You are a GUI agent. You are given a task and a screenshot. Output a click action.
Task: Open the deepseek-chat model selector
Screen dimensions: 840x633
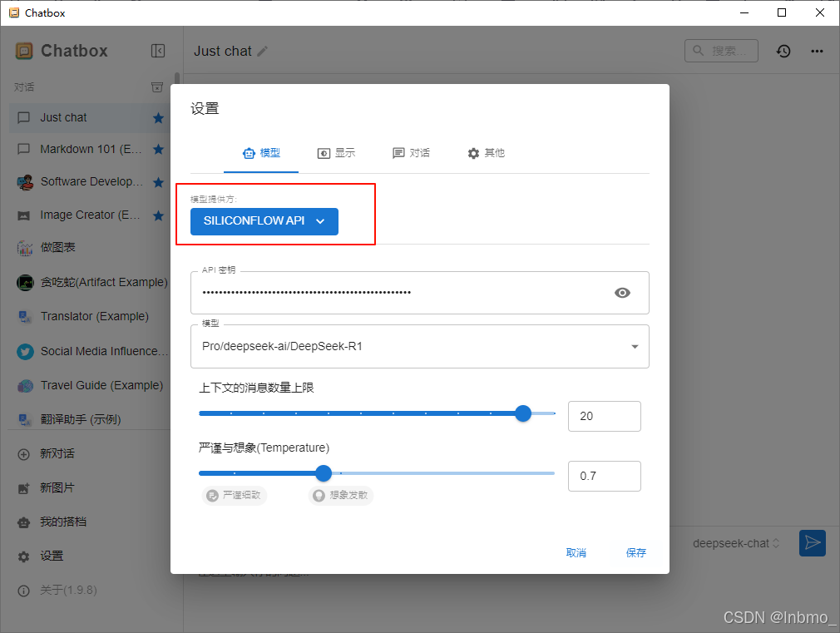pyautogui.click(x=735, y=543)
